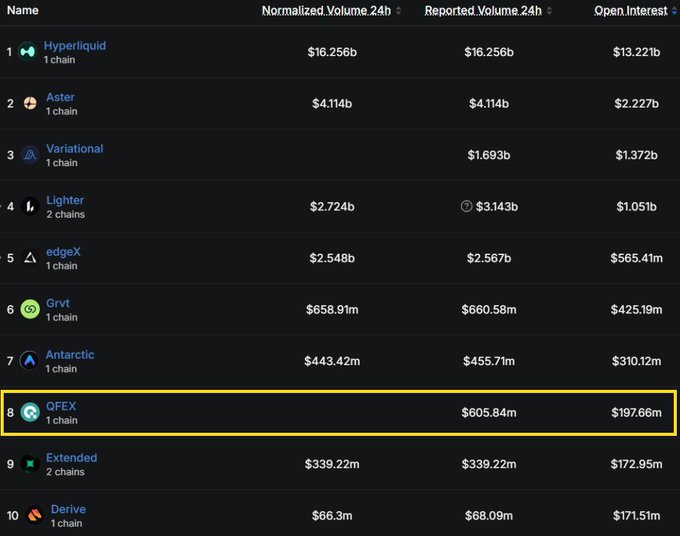The image size is (680, 536).
Task: Open the Lighter protocol link
Action: pyautogui.click(x=65, y=200)
